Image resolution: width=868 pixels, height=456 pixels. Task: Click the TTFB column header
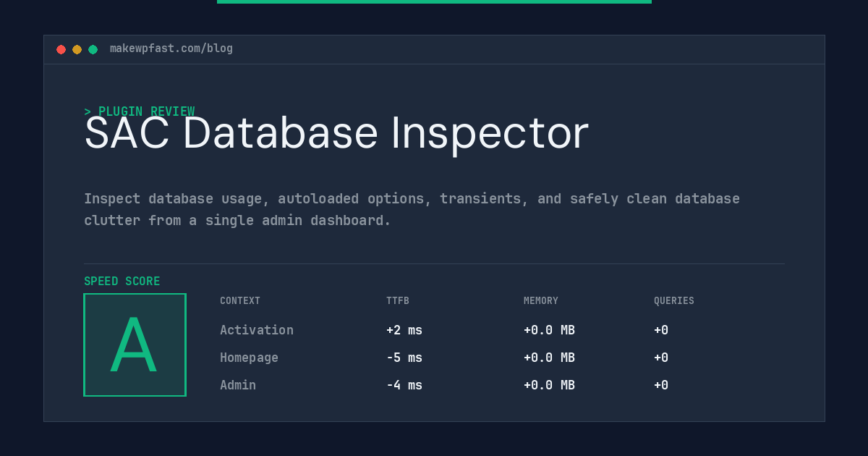(398, 301)
